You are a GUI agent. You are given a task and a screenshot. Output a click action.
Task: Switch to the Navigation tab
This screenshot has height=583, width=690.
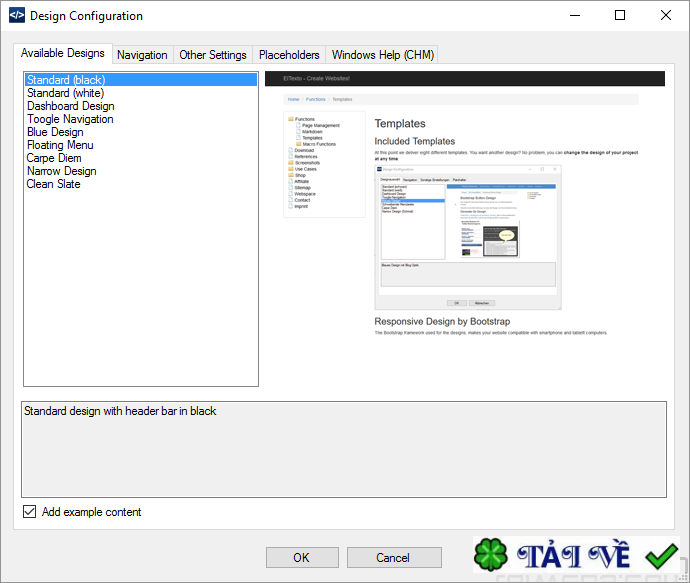[x=142, y=55]
